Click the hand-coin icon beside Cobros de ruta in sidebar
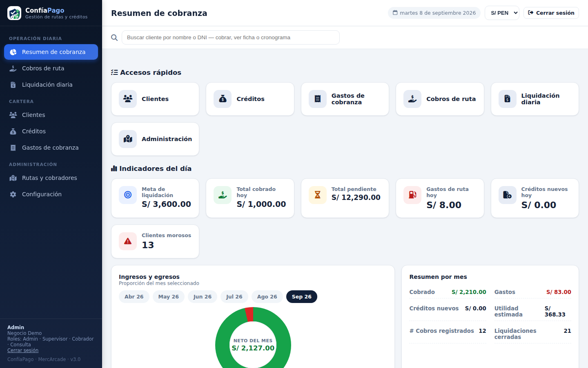588x368 pixels. 13,68
